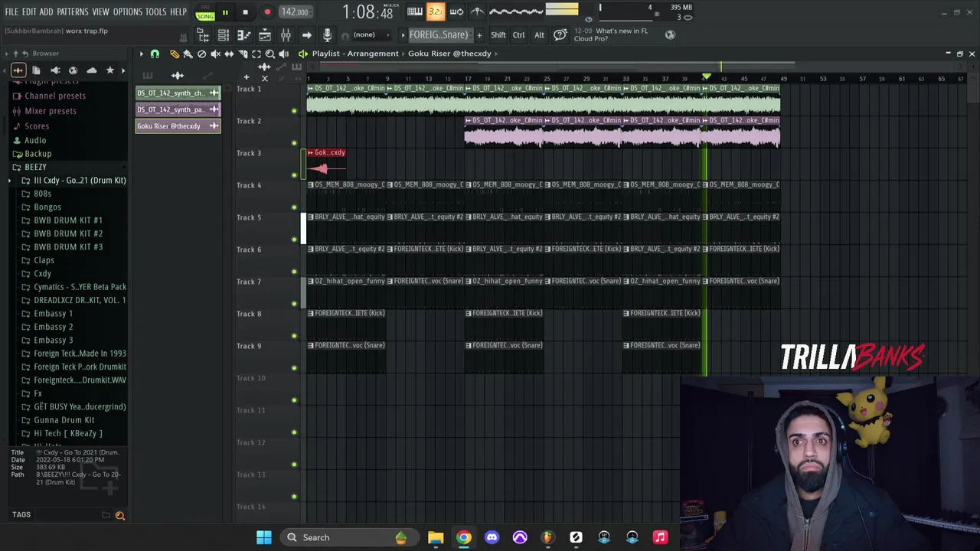Toggle the countdown before recording button

pyautogui.click(x=435, y=11)
